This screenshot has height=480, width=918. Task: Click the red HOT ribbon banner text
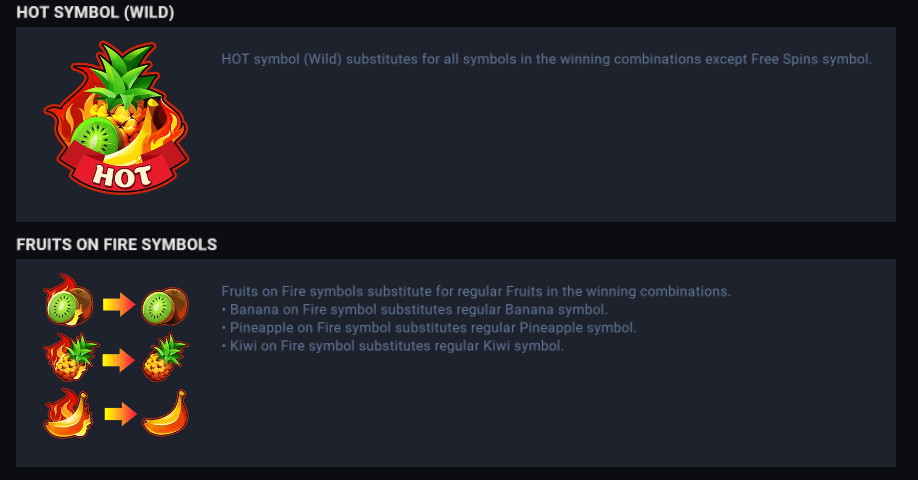(121, 177)
